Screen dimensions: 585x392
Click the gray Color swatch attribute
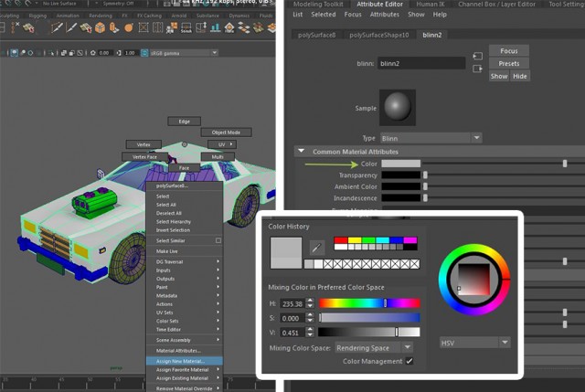(x=400, y=164)
